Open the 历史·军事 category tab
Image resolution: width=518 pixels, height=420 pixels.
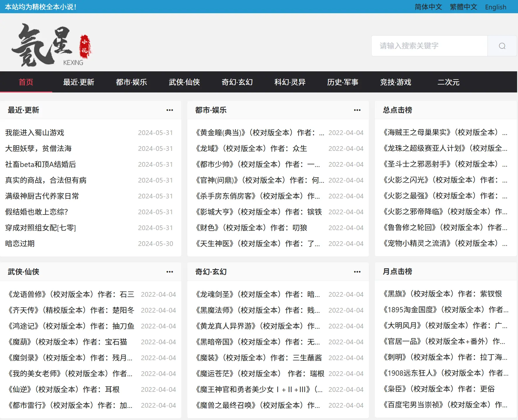coord(342,82)
